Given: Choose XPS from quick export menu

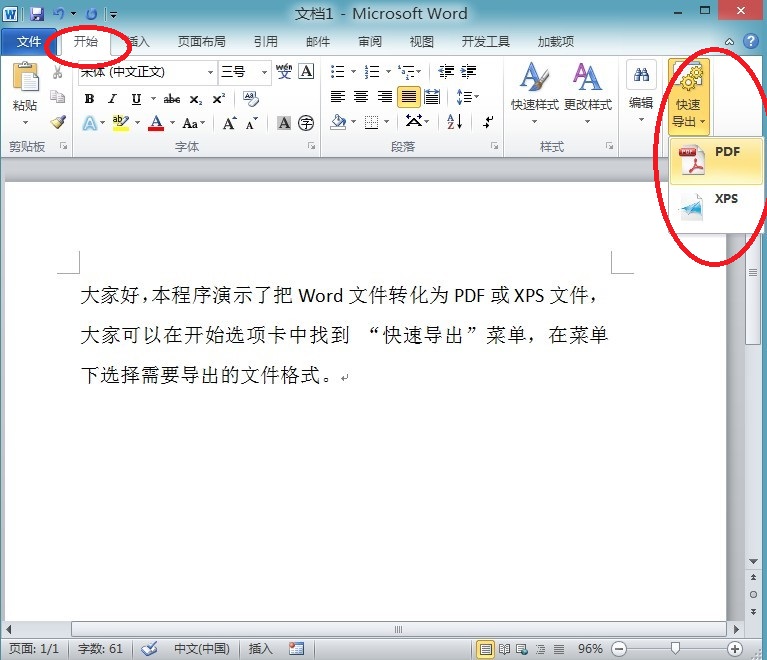Looking at the screenshot, I should [x=716, y=207].
